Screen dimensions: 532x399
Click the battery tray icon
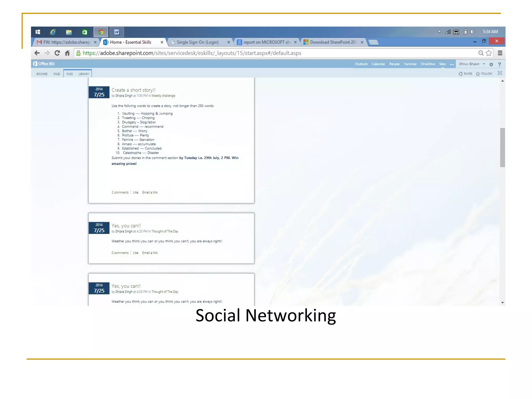pos(465,32)
